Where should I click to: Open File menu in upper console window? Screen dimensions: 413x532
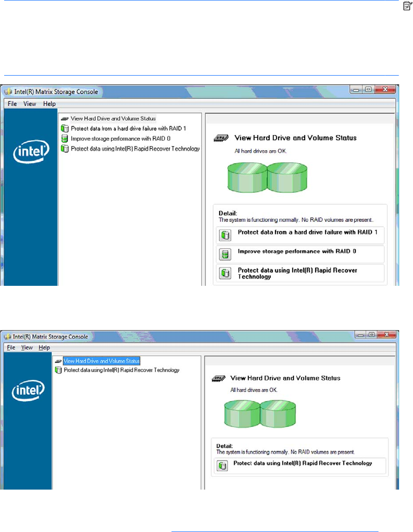pyautogui.click(x=12, y=104)
